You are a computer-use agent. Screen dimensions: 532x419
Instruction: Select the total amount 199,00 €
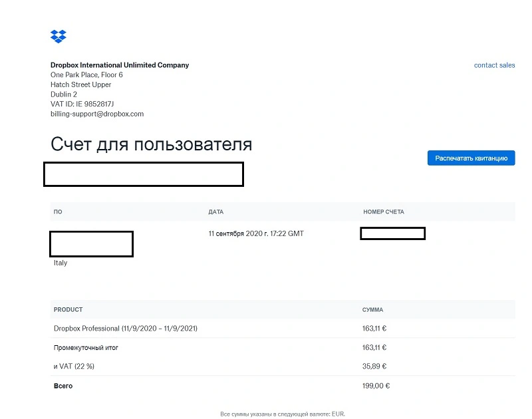(376, 386)
